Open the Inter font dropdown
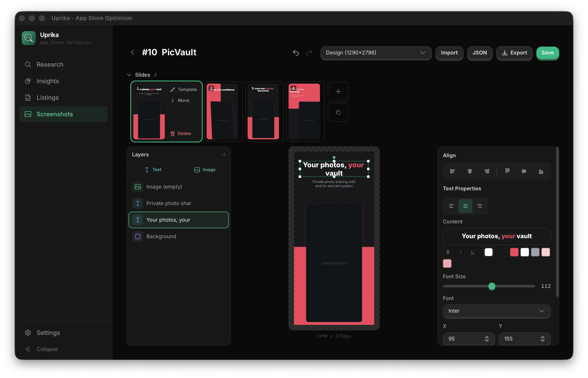Image resolution: width=588 pixels, height=378 pixels. [x=496, y=311]
